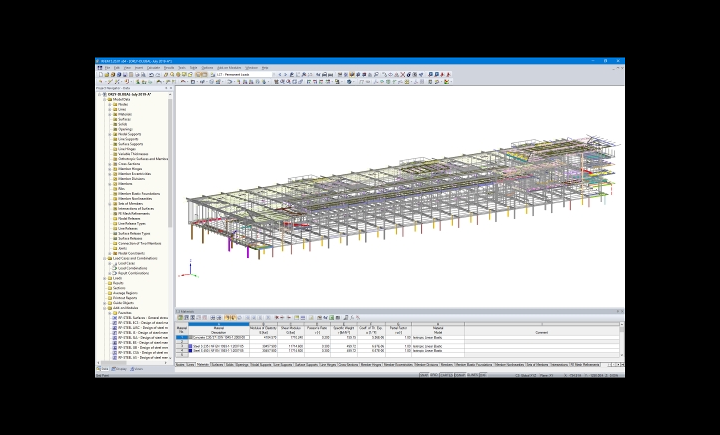Open the File menu
Viewport: 720px width, 435px height.
tap(107, 68)
